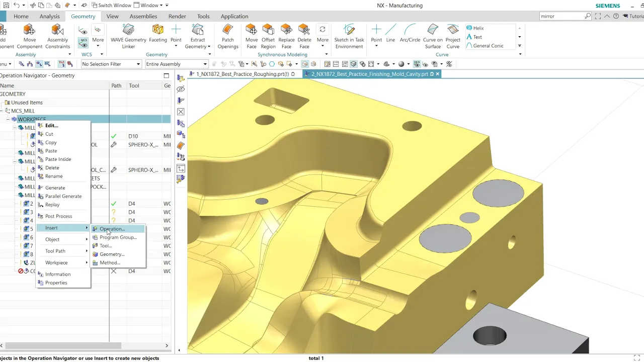Select Curve on Surface tool
This screenshot has height=362, width=644.
click(x=433, y=36)
